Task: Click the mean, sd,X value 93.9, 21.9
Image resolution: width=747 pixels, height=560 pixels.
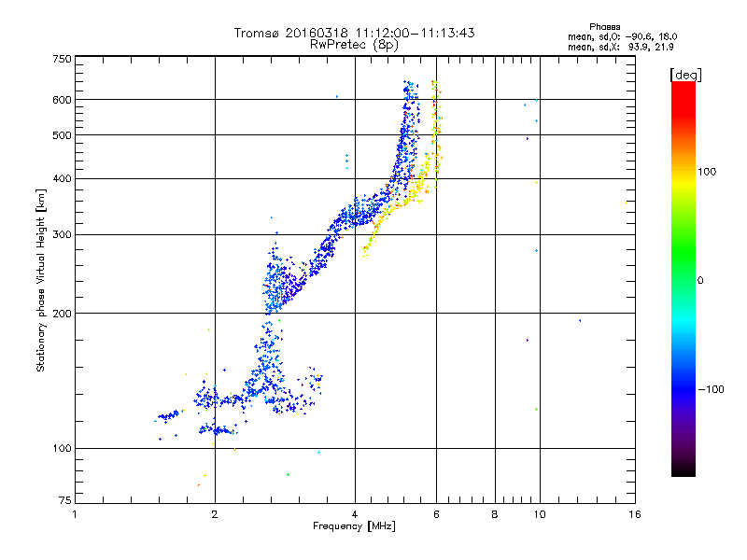Action: click(650, 47)
